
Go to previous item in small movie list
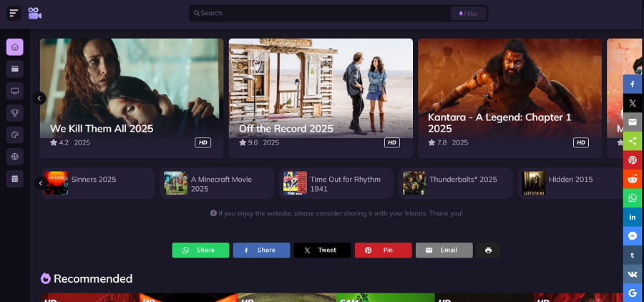pyautogui.click(x=40, y=182)
